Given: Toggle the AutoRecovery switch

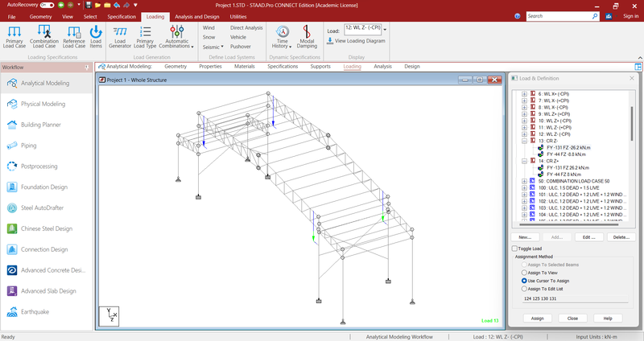Looking at the screenshot, I should [47, 6].
